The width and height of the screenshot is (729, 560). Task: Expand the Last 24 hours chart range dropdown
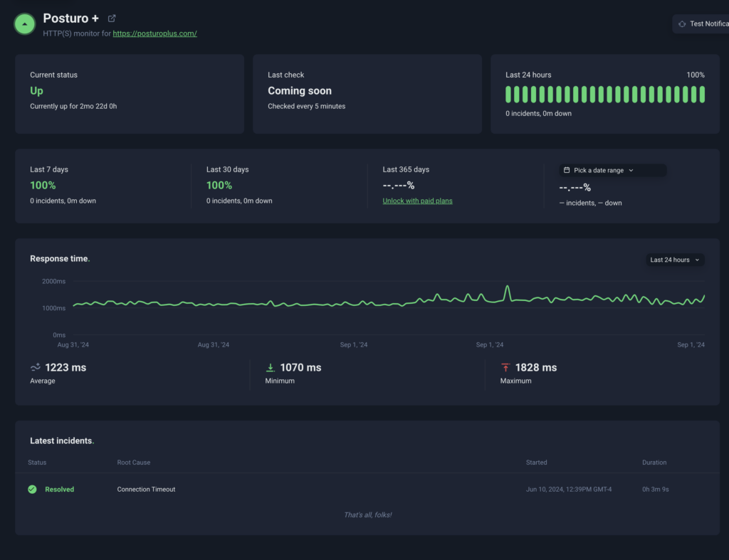pos(674,260)
